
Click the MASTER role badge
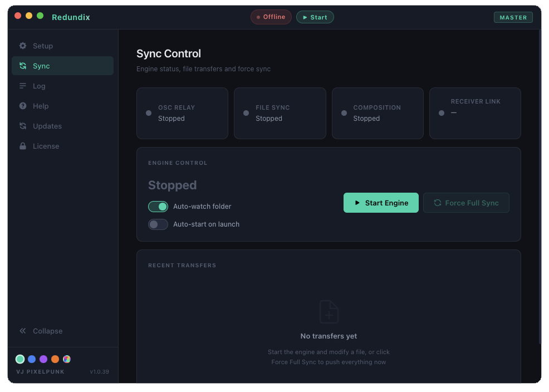pyautogui.click(x=513, y=17)
